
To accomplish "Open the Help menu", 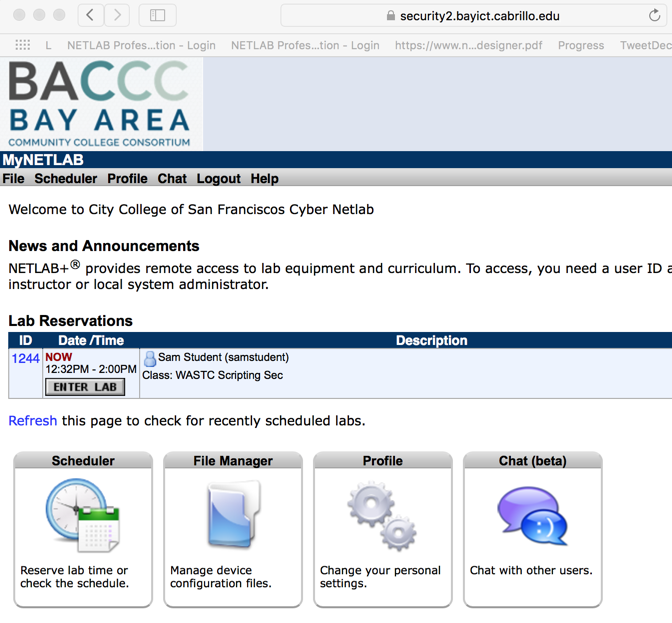I will [x=264, y=178].
